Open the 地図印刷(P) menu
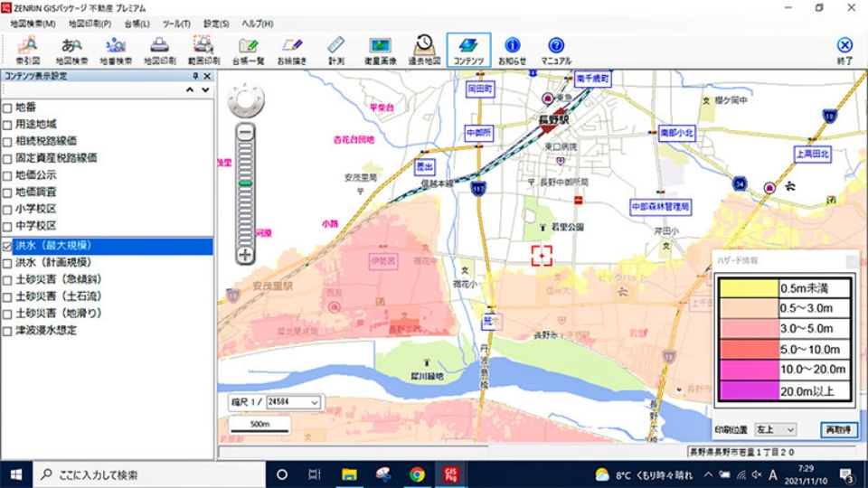The width and height of the screenshot is (868, 488). pyautogui.click(x=90, y=23)
